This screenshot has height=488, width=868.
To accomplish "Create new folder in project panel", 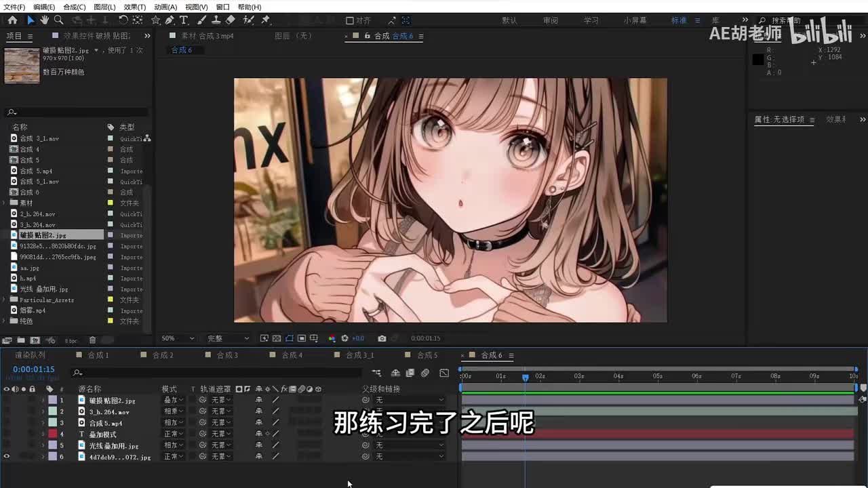I will coord(21,340).
